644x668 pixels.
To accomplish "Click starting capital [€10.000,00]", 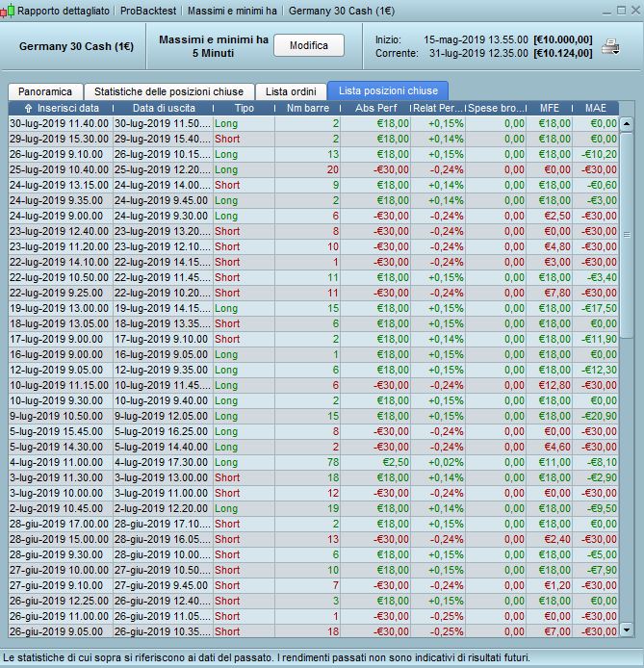I will [562, 39].
